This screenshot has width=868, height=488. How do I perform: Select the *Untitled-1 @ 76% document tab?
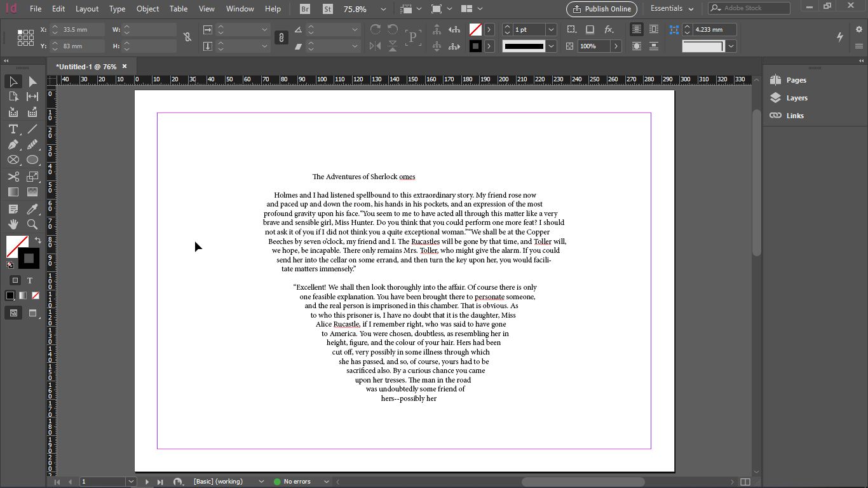(x=86, y=67)
